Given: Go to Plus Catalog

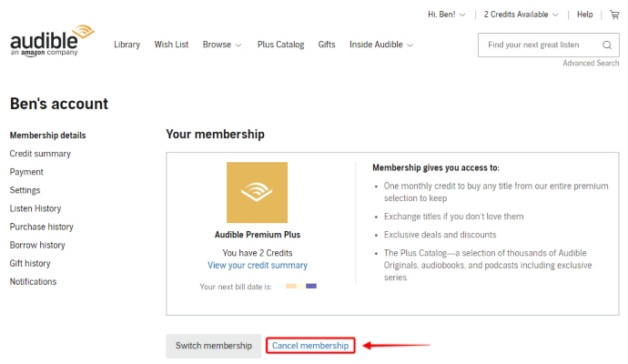Looking at the screenshot, I should tap(280, 45).
